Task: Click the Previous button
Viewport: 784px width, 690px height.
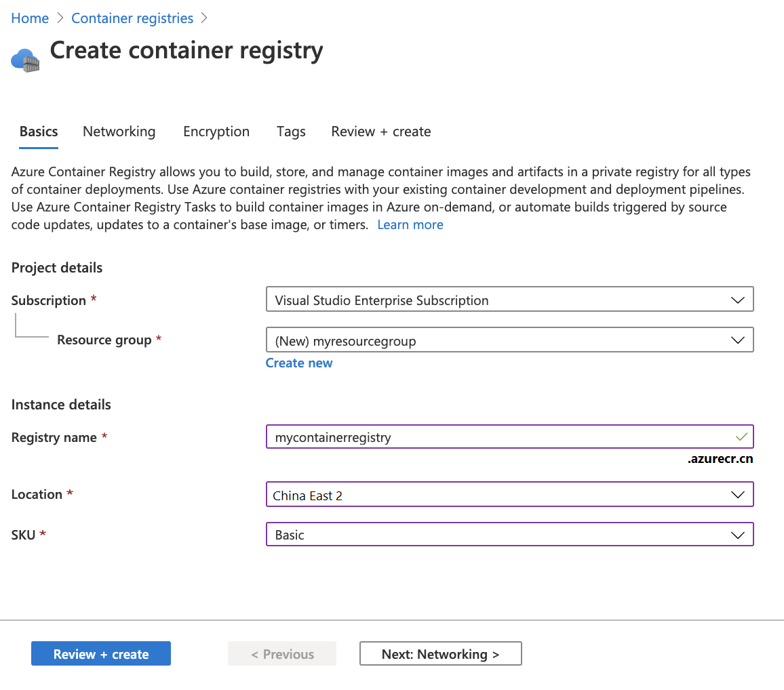Action: click(282, 654)
